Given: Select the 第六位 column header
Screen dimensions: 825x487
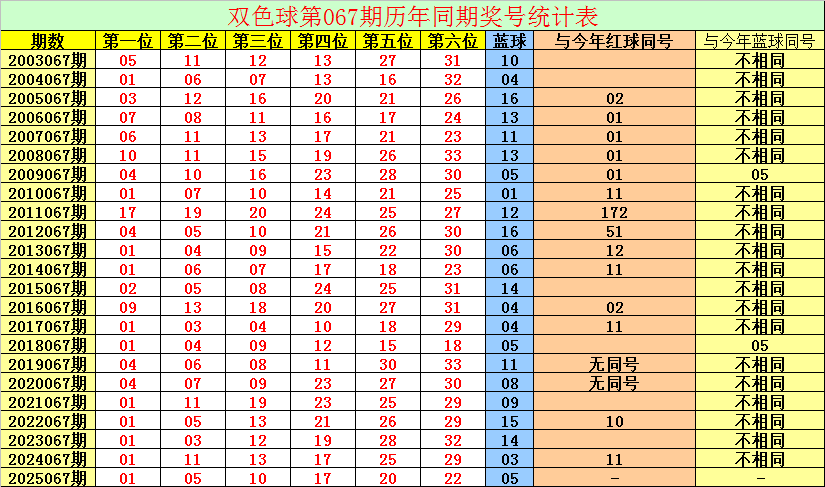Looking at the screenshot, I should (452, 41).
